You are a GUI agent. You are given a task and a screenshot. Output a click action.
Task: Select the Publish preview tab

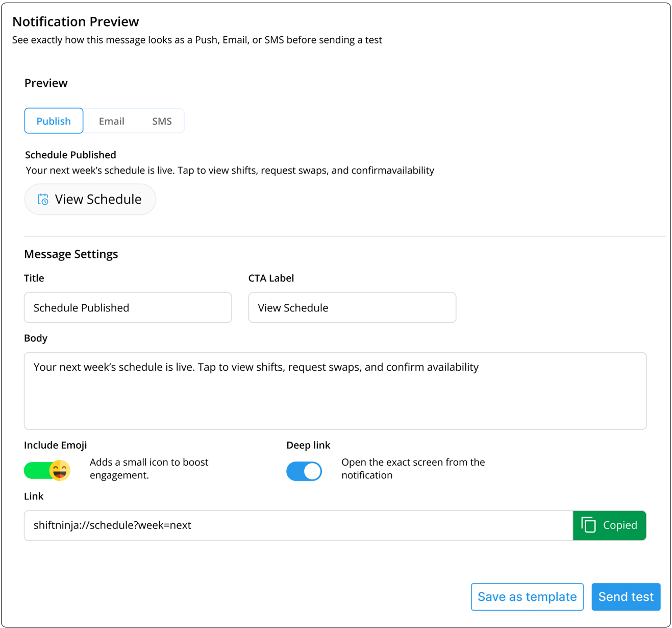pyautogui.click(x=54, y=121)
